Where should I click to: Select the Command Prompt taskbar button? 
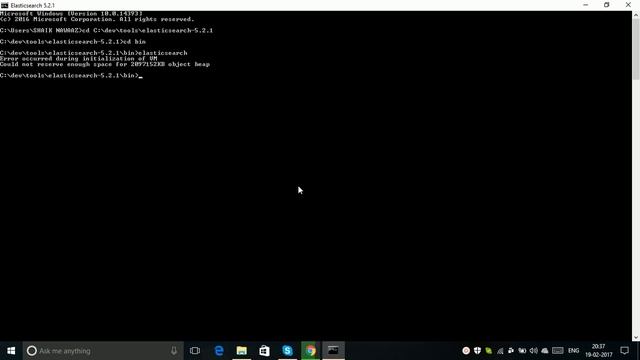point(333,351)
